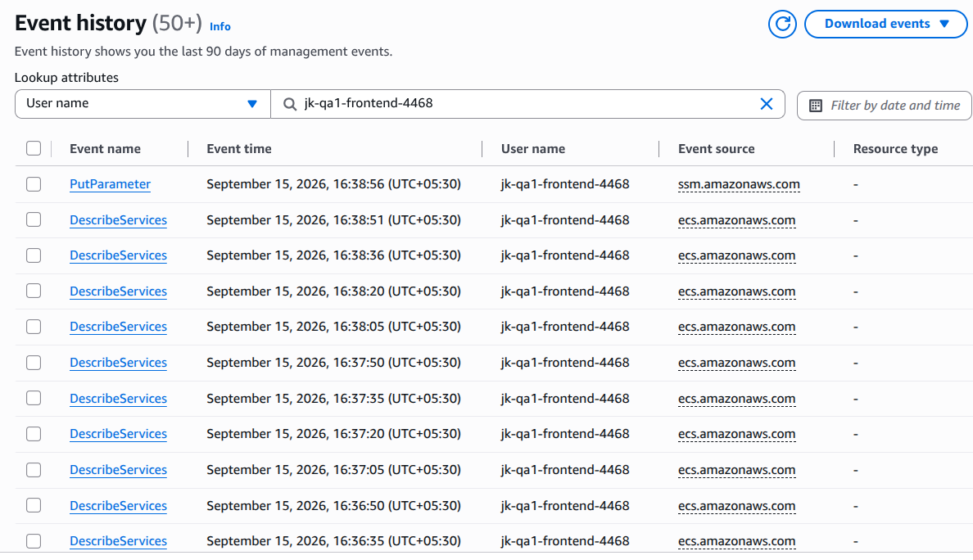Check the DescribeServices 16:37:05 event row
This screenshot has width=973, height=560.
34,470
